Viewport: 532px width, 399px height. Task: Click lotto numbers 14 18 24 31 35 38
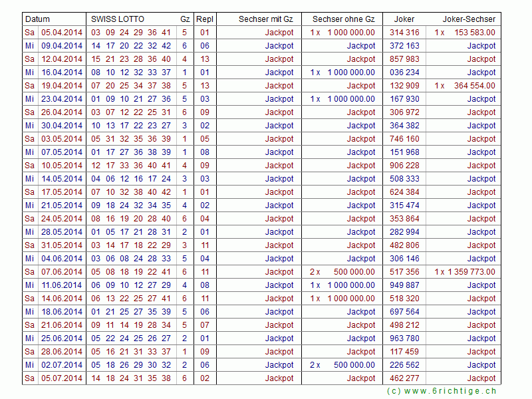pos(131,378)
